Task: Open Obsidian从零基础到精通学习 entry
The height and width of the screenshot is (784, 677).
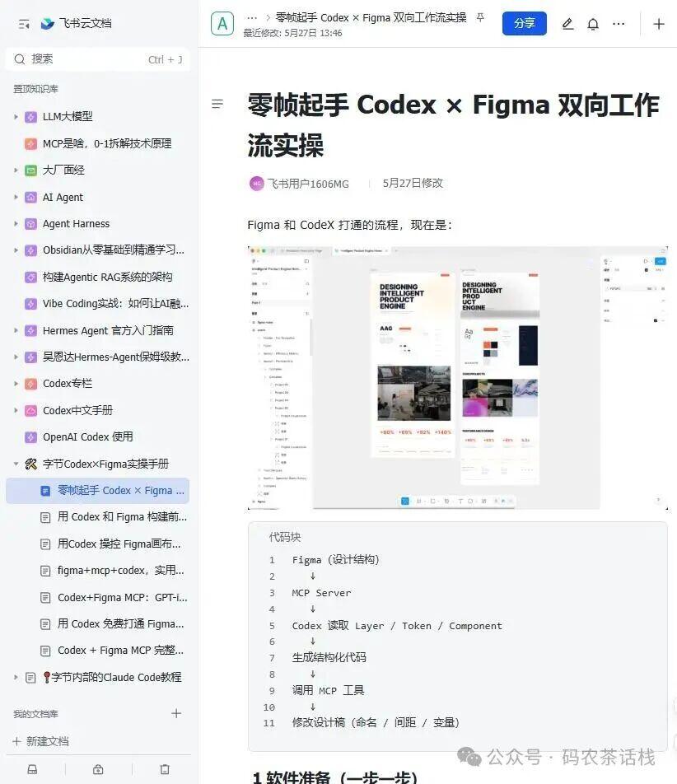Action: (x=114, y=250)
